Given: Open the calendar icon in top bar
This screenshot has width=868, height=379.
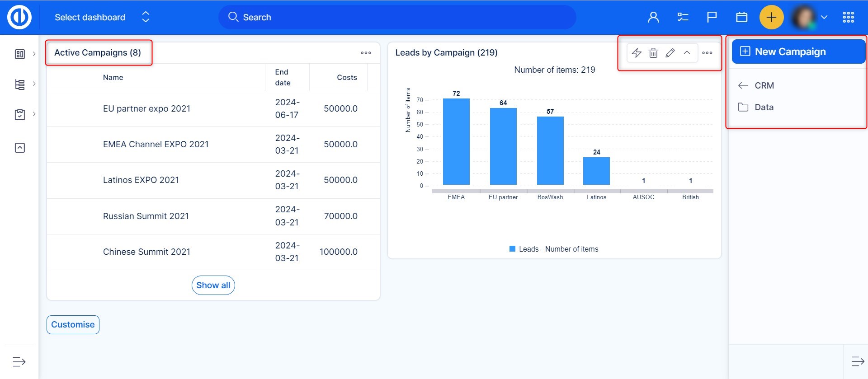Looking at the screenshot, I should click(741, 17).
